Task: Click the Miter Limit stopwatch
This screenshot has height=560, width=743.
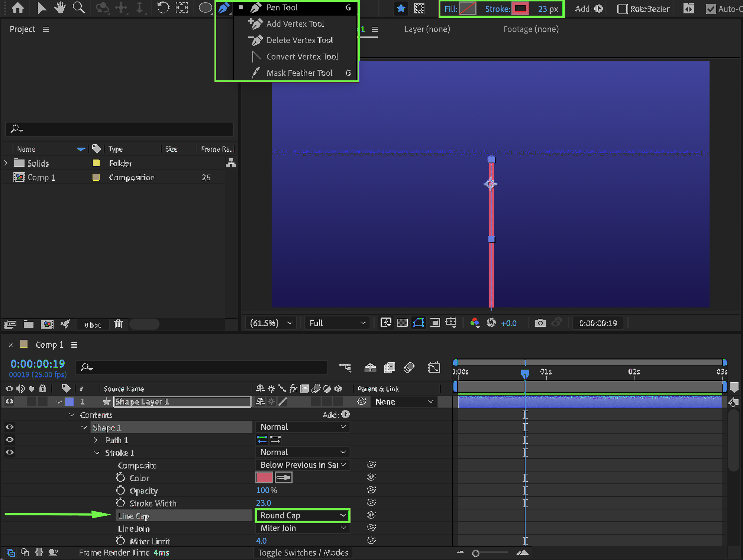Action: (x=120, y=541)
